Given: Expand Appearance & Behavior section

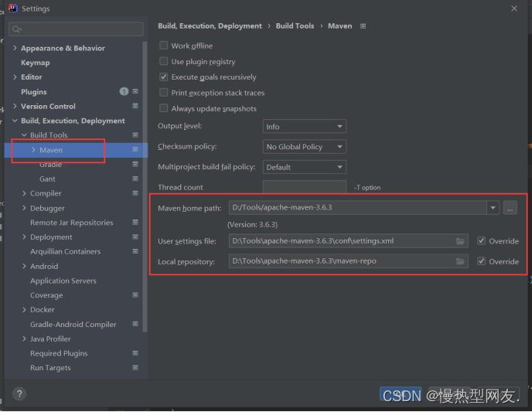Looking at the screenshot, I should tap(15, 48).
